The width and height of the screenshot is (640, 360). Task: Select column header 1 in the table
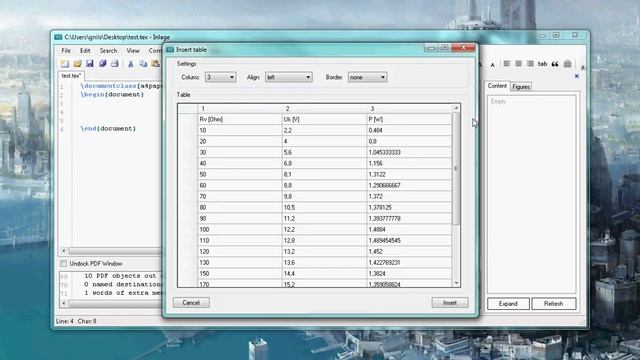coord(240,109)
